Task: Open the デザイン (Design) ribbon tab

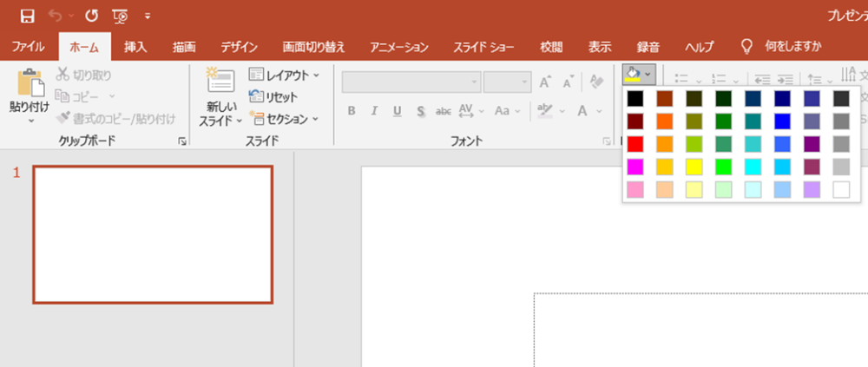Action: click(239, 47)
